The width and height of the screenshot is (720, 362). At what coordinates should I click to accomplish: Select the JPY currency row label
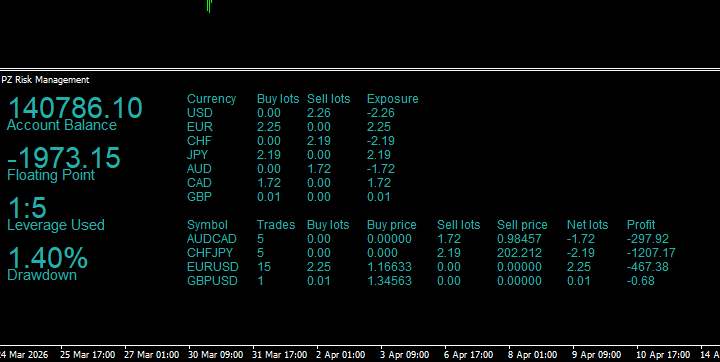click(197, 155)
